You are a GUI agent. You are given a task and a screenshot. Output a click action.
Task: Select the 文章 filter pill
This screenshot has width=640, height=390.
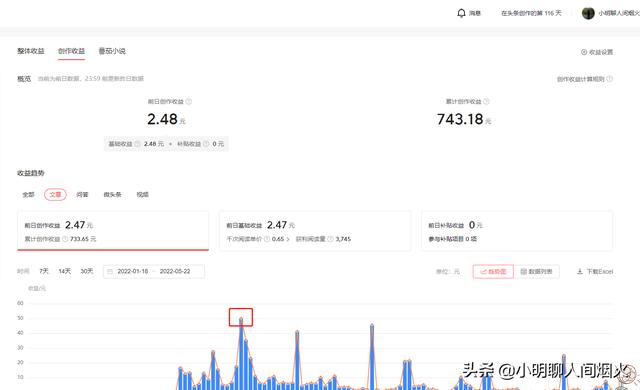[x=55, y=195]
